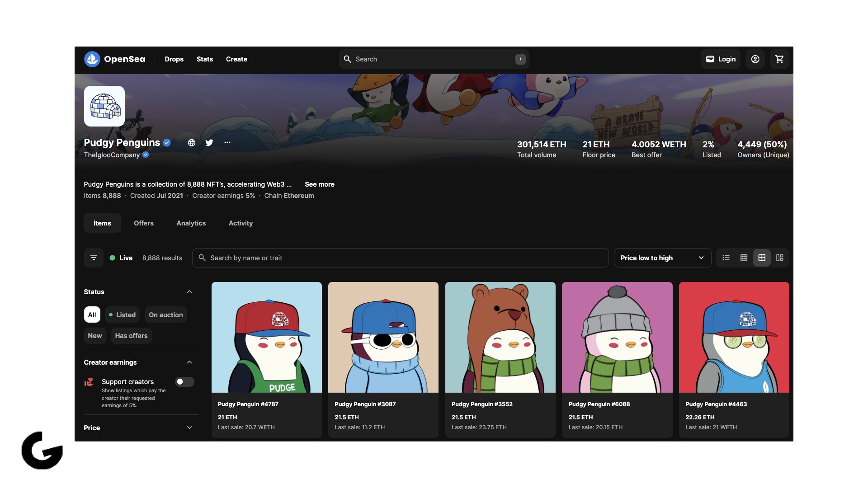Screen dimensions: 868x488
Task: Open the Pudgy Penguins igloo avatar
Action: click(x=104, y=106)
